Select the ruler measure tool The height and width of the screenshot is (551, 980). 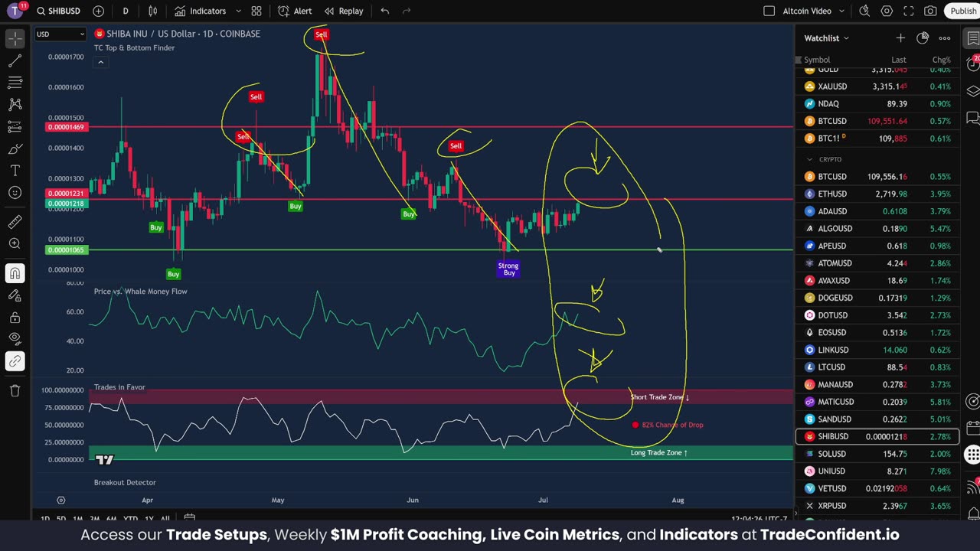[15, 222]
